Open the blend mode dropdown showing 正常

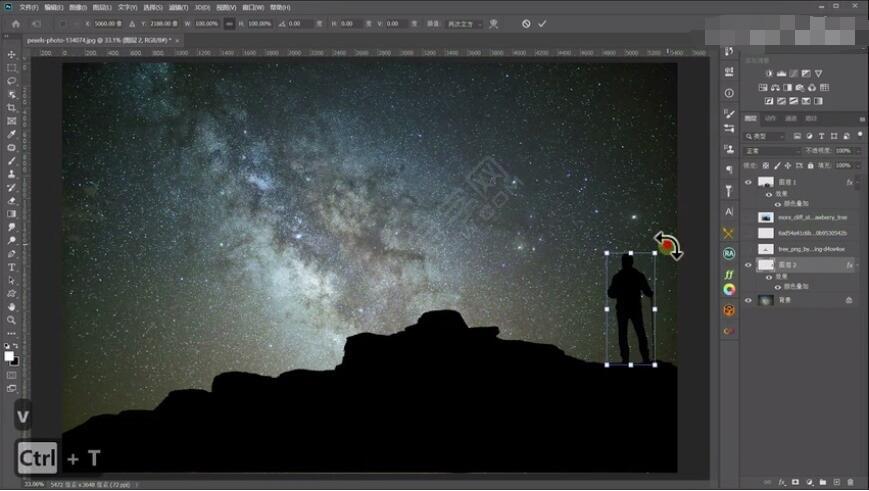click(x=771, y=150)
